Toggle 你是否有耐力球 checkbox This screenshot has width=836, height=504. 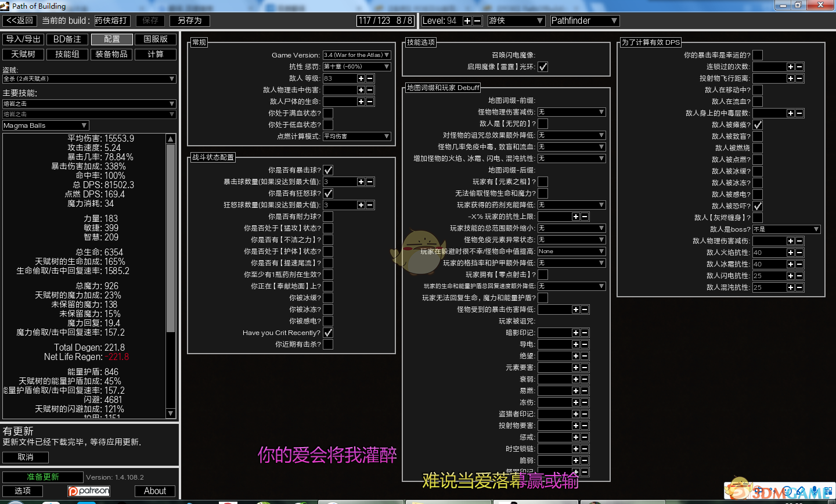[328, 217]
